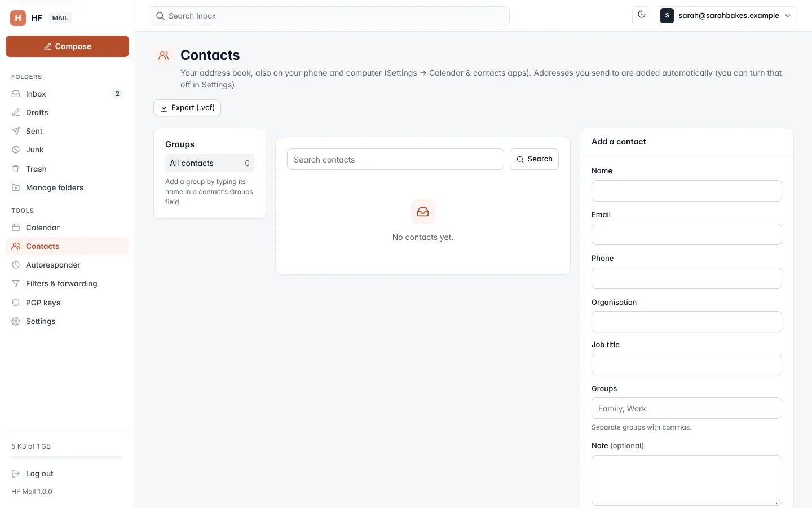
Task: Click the Note text area
Action: [687, 480]
